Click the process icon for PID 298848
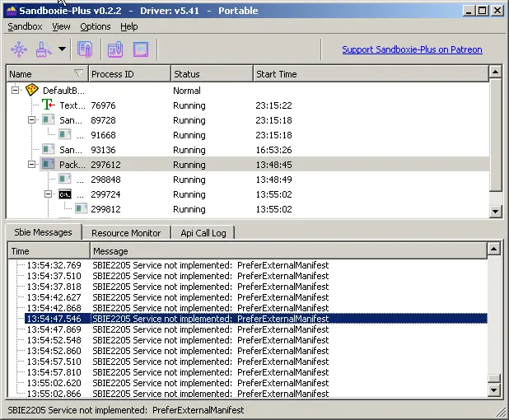This screenshot has height=420, width=509. click(x=64, y=179)
